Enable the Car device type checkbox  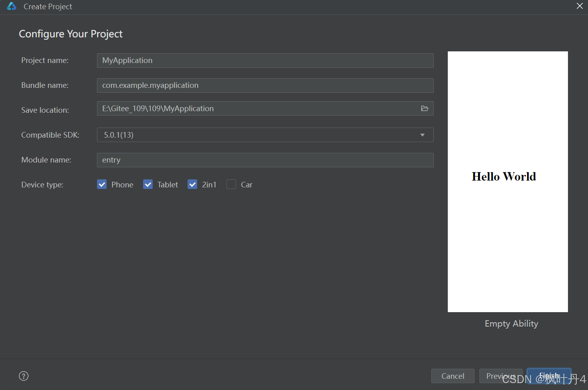pyautogui.click(x=231, y=185)
